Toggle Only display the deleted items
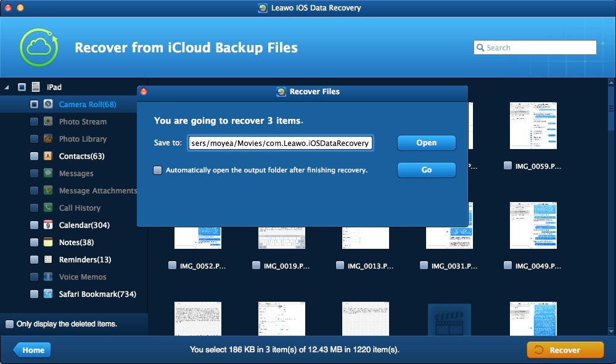 point(9,324)
